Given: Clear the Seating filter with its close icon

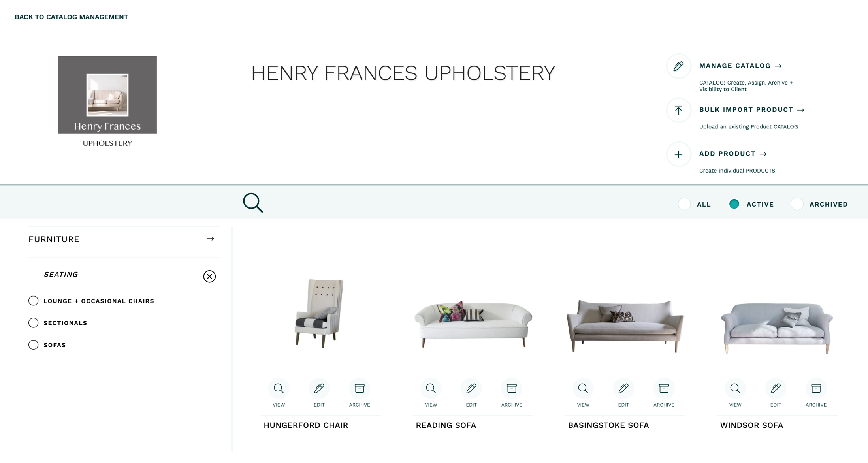Looking at the screenshot, I should point(209,277).
